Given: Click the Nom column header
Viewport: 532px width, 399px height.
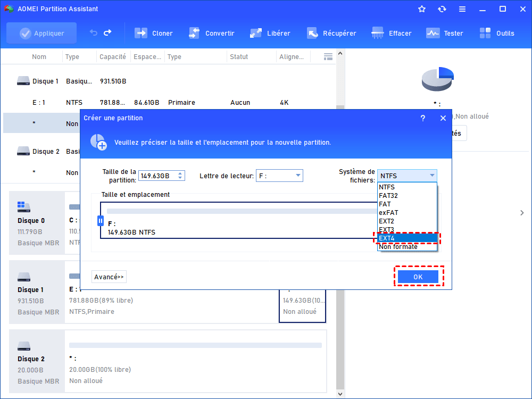Looking at the screenshot, I should click(39, 57).
